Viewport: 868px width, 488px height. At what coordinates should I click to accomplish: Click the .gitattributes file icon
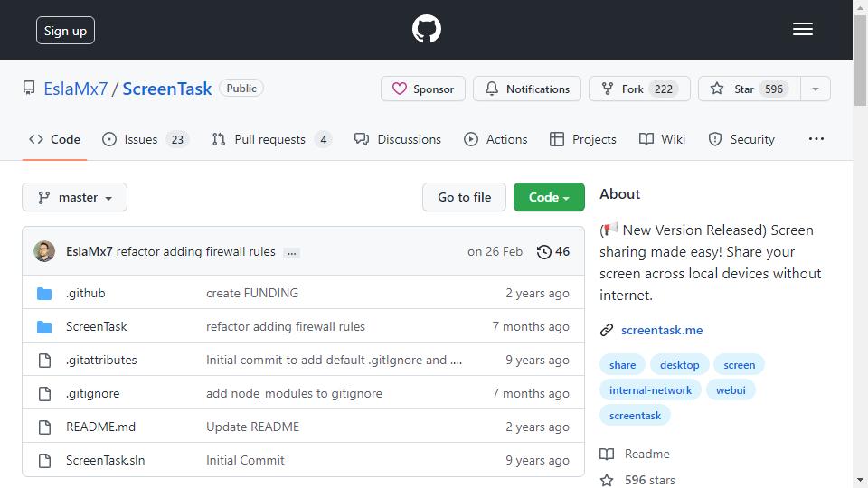tap(44, 361)
